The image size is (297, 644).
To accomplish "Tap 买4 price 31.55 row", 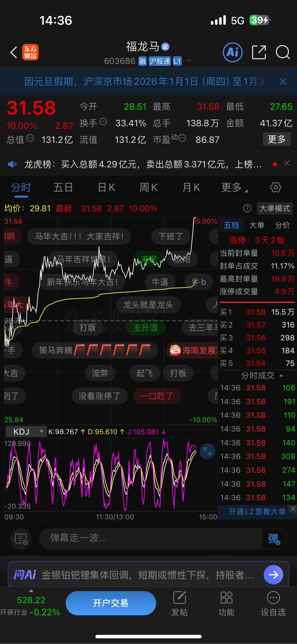I will click(257, 350).
